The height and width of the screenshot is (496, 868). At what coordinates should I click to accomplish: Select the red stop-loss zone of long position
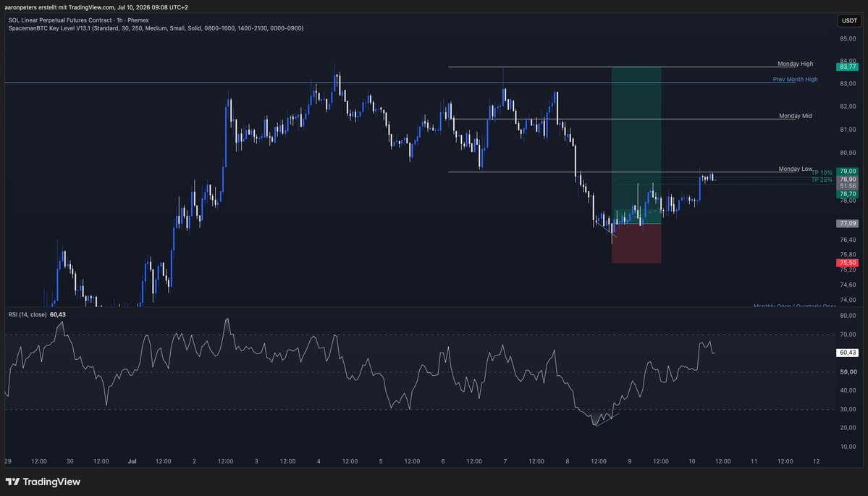pos(636,243)
